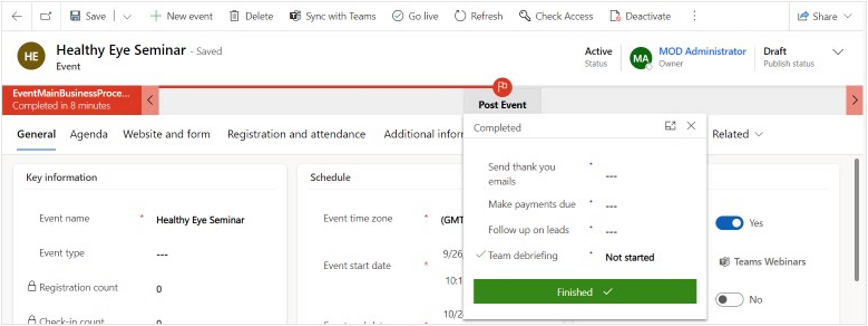Click the Registration count value
Screen dimensions: 868x326
click(159, 289)
